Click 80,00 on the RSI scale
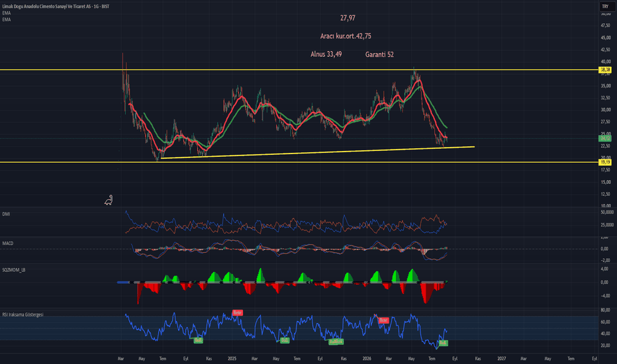 click(605, 310)
